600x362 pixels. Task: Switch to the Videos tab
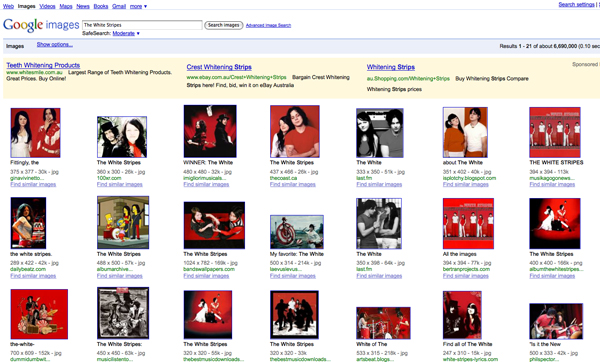click(47, 6)
